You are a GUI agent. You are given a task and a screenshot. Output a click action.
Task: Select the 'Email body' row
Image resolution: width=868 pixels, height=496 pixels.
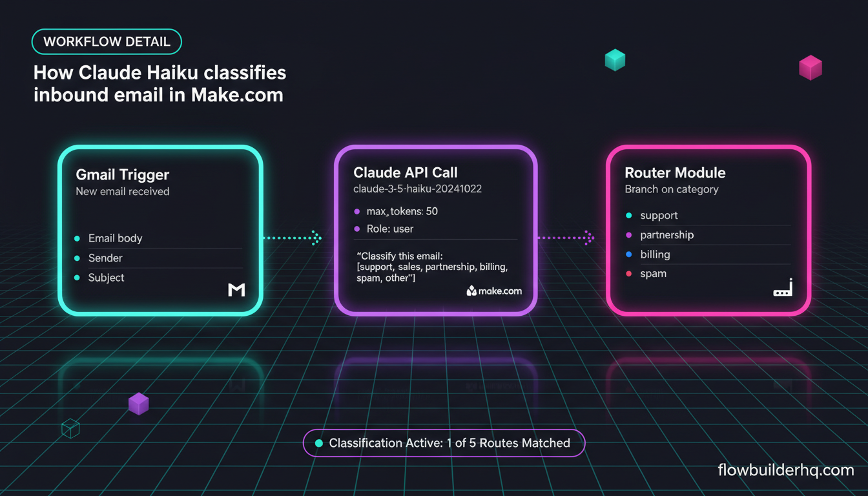[158, 238]
